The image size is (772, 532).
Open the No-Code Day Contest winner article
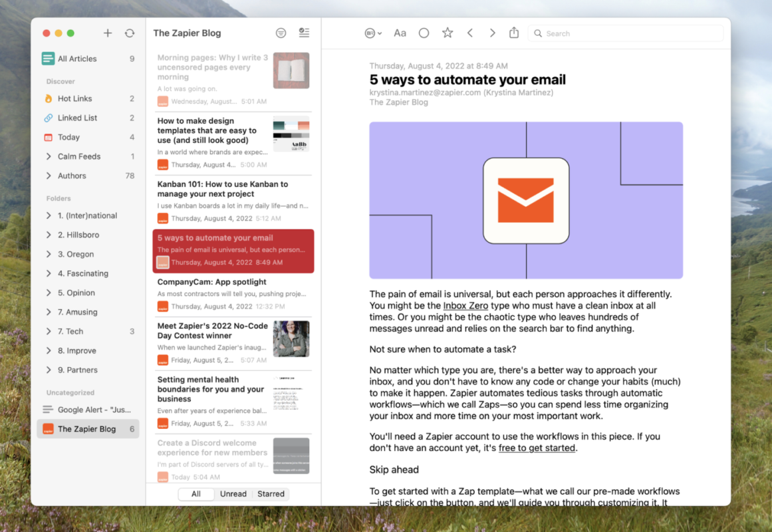(x=233, y=343)
